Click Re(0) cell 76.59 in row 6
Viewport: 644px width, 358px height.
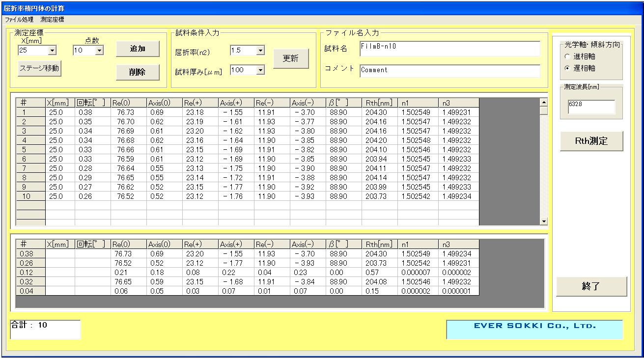click(129, 159)
